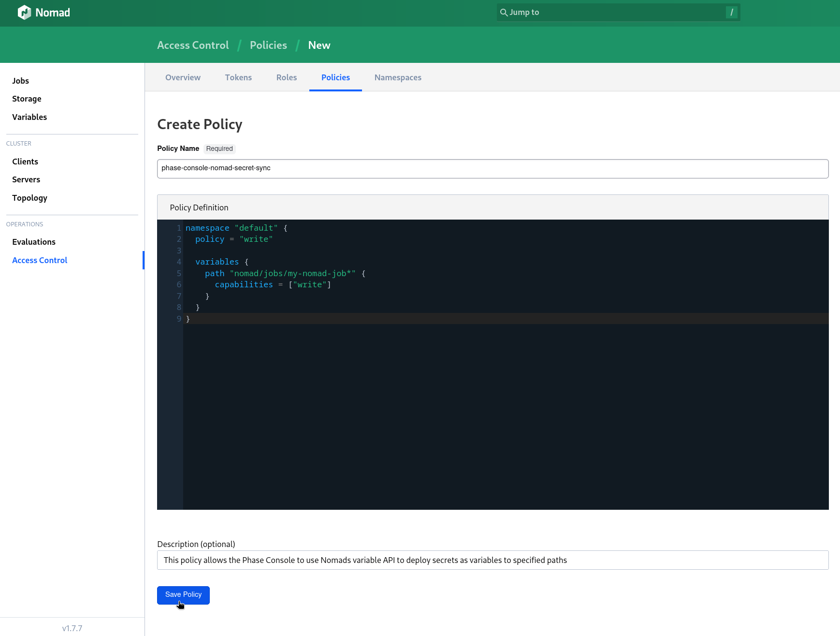This screenshot has width=840, height=636.
Task: Open Servers under Cluster
Action: pyautogui.click(x=26, y=179)
